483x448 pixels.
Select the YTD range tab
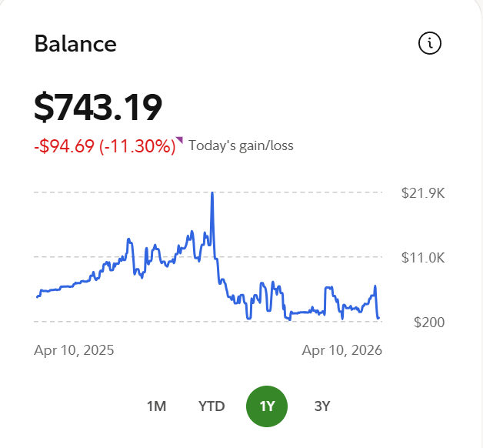tap(212, 406)
